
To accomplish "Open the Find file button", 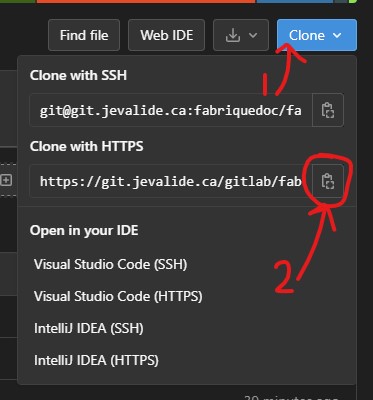I will 84,35.
